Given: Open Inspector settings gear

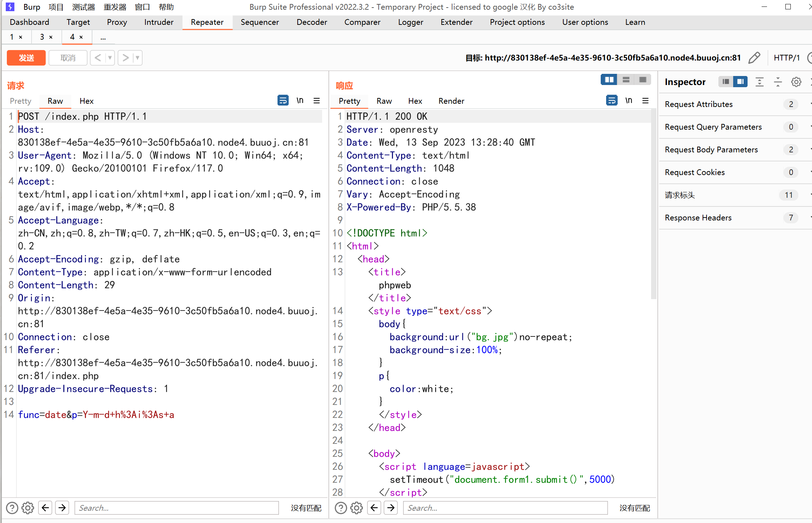Looking at the screenshot, I should 796,82.
